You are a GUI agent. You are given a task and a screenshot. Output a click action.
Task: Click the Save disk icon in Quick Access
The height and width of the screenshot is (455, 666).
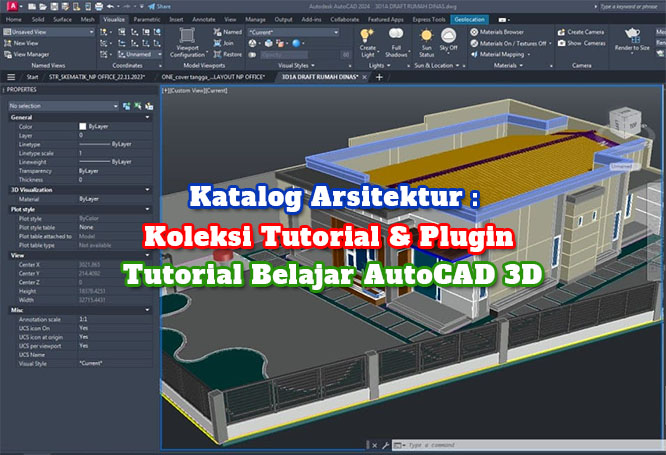54,6
